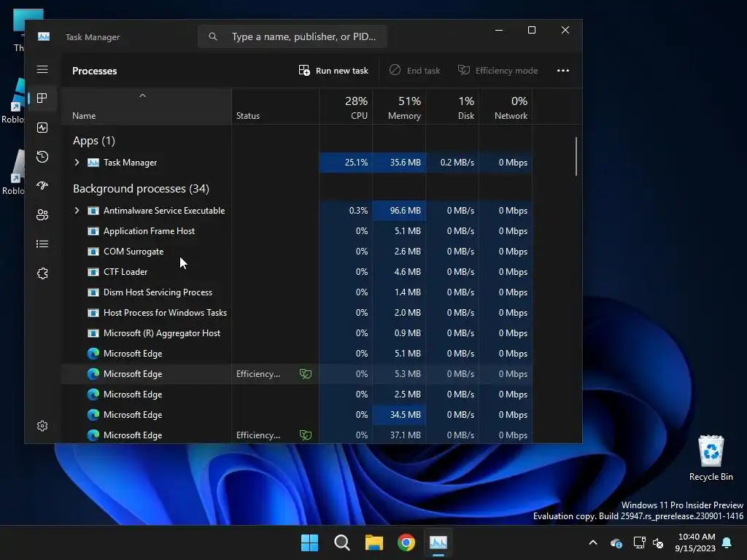Sort by the CPU column header
747x560 pixels.
point(346,106)
